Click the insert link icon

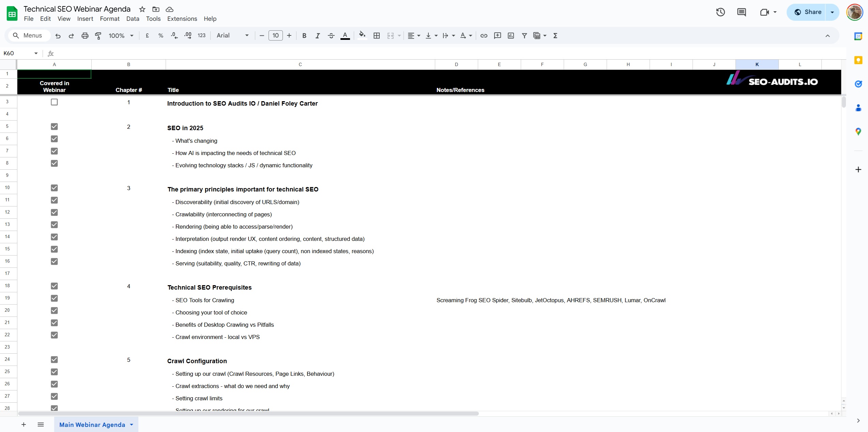[484, 35]
